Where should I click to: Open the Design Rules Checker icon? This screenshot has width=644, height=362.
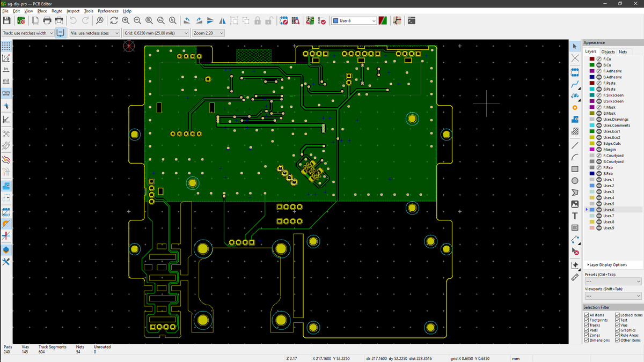click(x=321, y=20)
